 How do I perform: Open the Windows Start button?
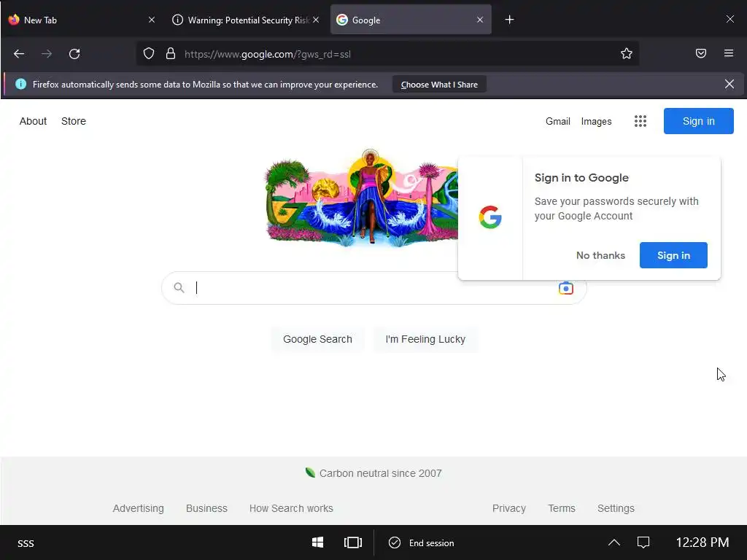(x=318, y=542)
